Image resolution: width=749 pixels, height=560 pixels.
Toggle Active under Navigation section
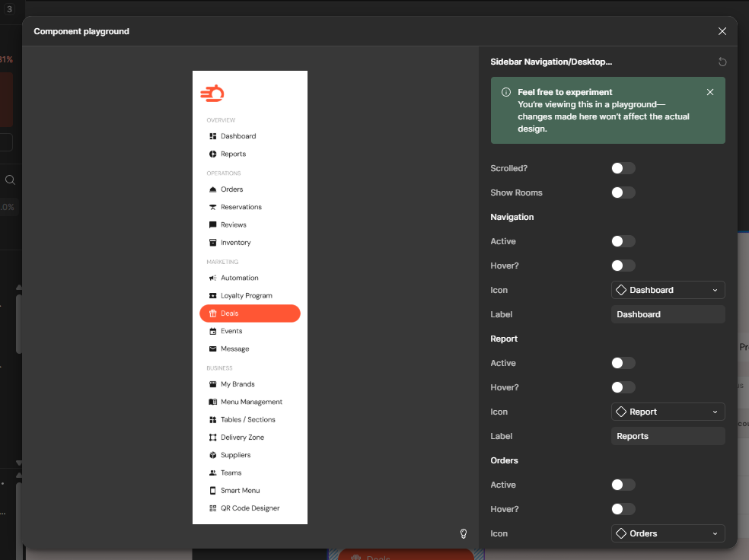pyautogui.click(x=623, y=241)
